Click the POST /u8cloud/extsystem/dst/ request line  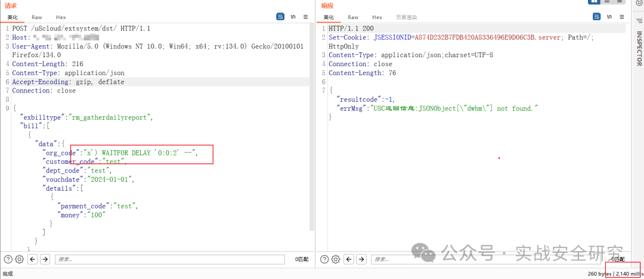(x=81, y=29)
